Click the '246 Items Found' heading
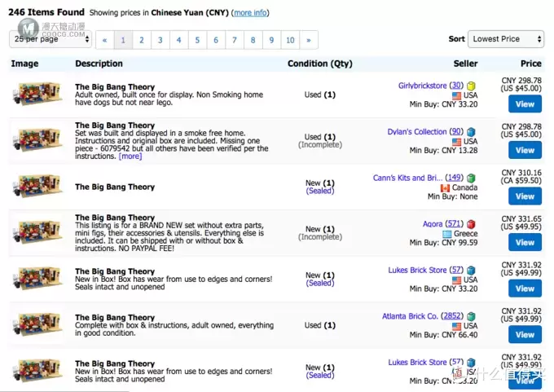 (x=46, y=12)
